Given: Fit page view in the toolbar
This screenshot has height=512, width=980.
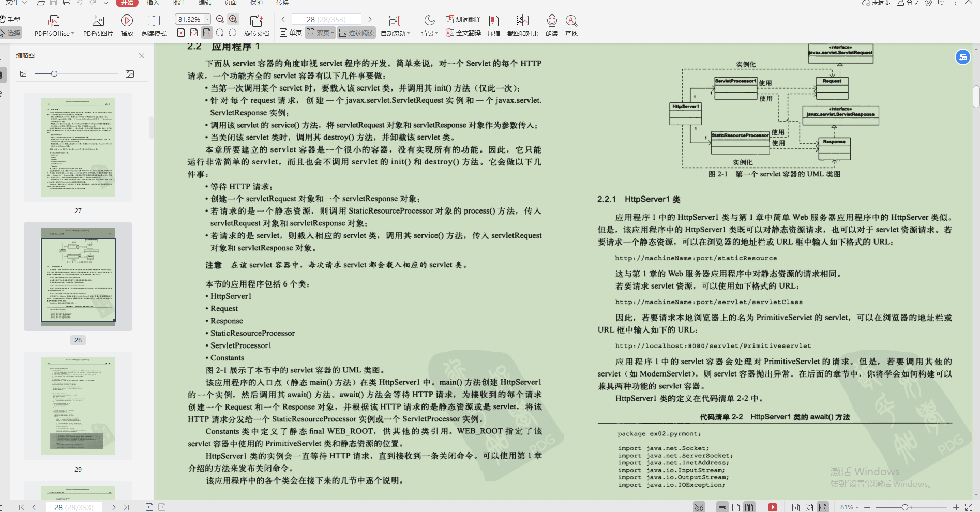Looking at the screenshot, I should coord(194,33).
